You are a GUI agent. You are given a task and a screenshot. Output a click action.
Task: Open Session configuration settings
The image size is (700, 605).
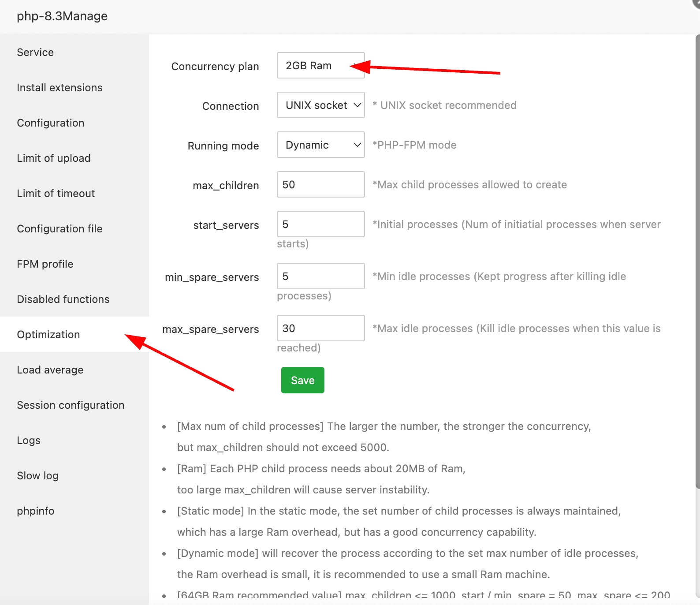71,405
